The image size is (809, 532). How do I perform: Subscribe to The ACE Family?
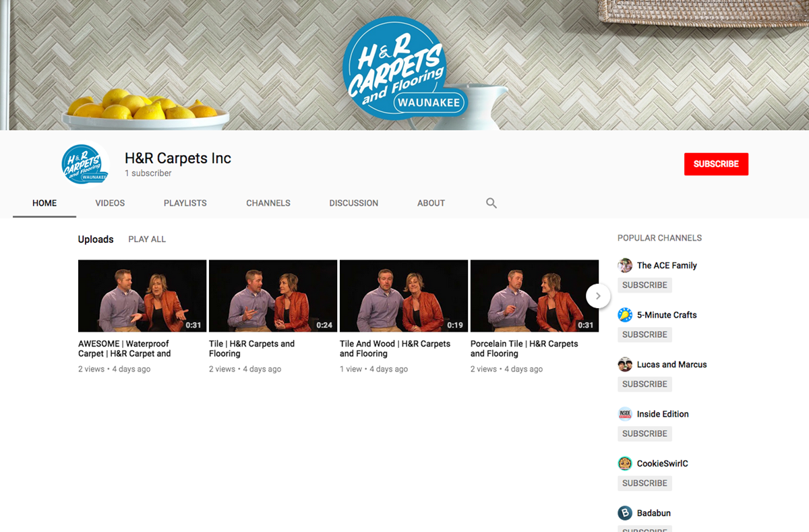point(645,285)
